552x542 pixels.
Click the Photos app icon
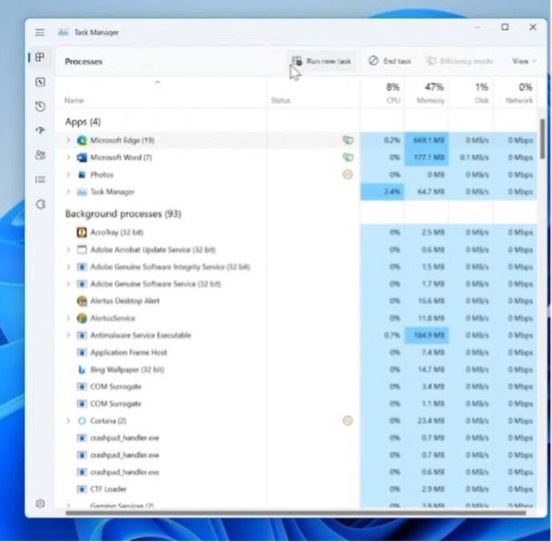[x=82, y=175]
